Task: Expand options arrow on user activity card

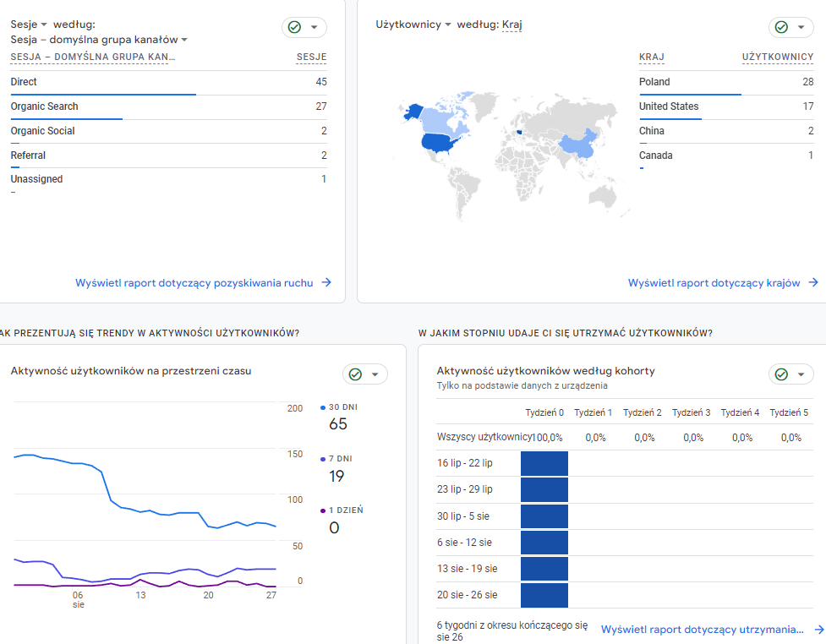Action: click(375, 374)
